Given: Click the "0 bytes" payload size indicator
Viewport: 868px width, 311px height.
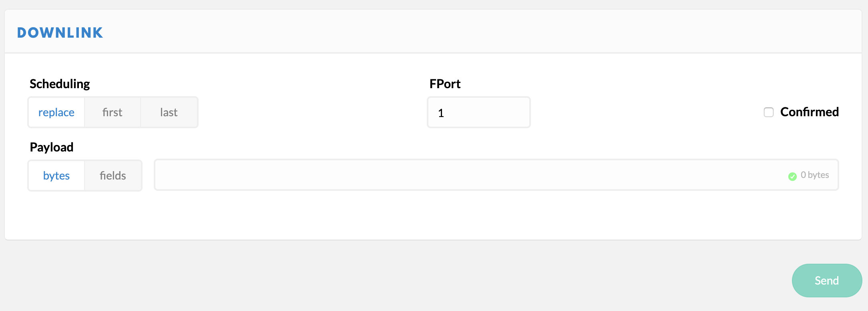Looking at the screenshot, I should pyautogui.click(x=814, y=175).
